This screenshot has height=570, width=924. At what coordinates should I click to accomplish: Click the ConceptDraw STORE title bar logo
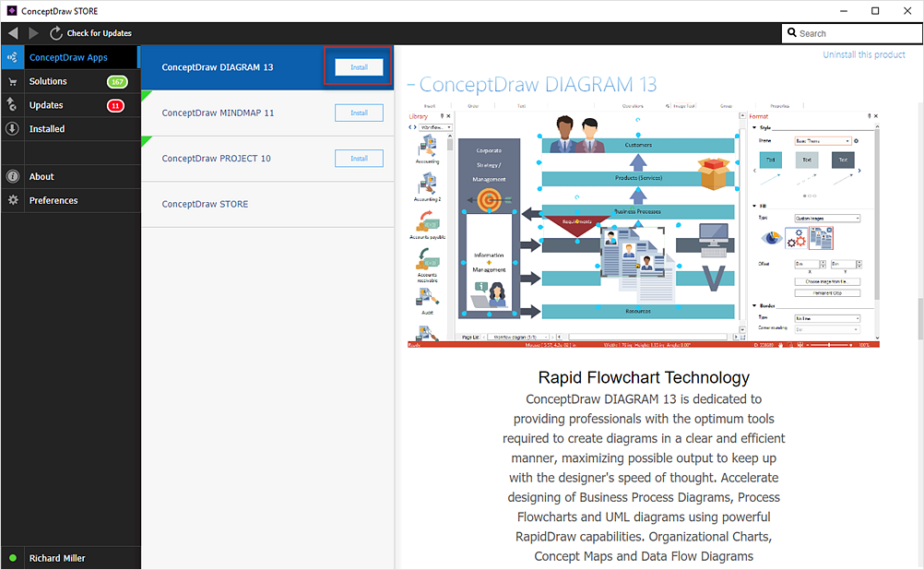point(11,11)
